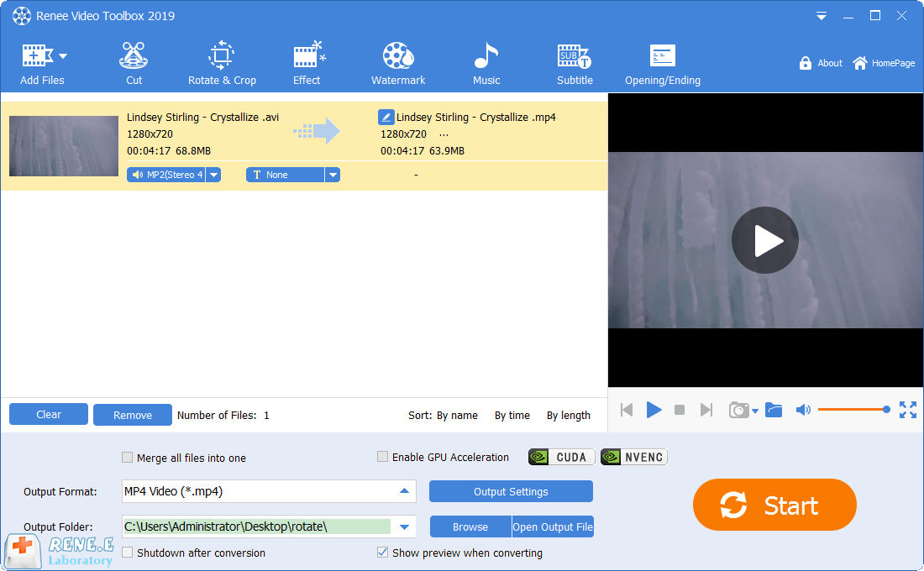Open the title bar dropdown menu icon
This screenshot has height=571, width=924.
point(821,16)
